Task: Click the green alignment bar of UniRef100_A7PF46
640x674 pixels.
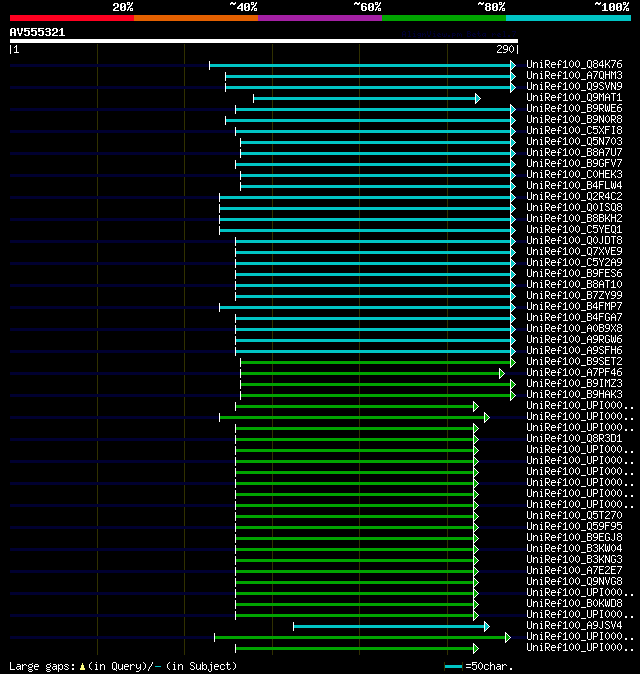Action: pyautogui.click(x=372, y=374)
